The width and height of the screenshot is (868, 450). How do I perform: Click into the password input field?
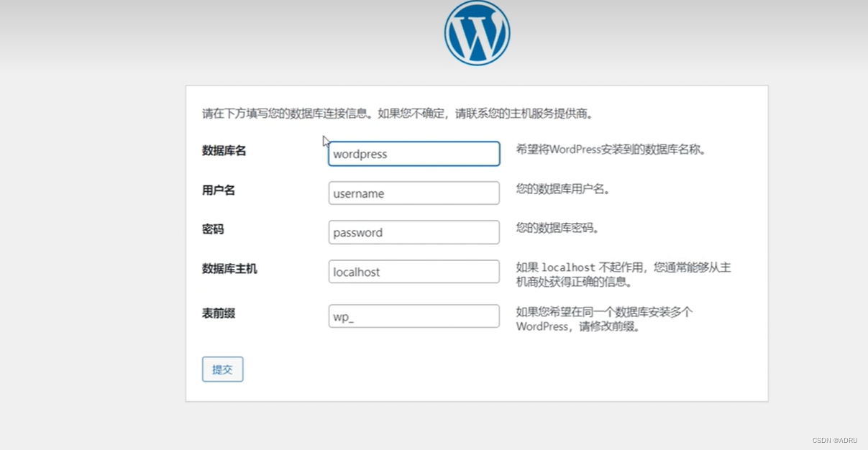pyautogui.click(x=414, y=232)
